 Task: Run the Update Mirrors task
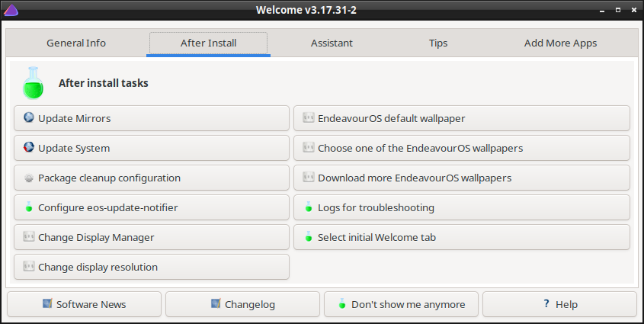click(152, 118)
